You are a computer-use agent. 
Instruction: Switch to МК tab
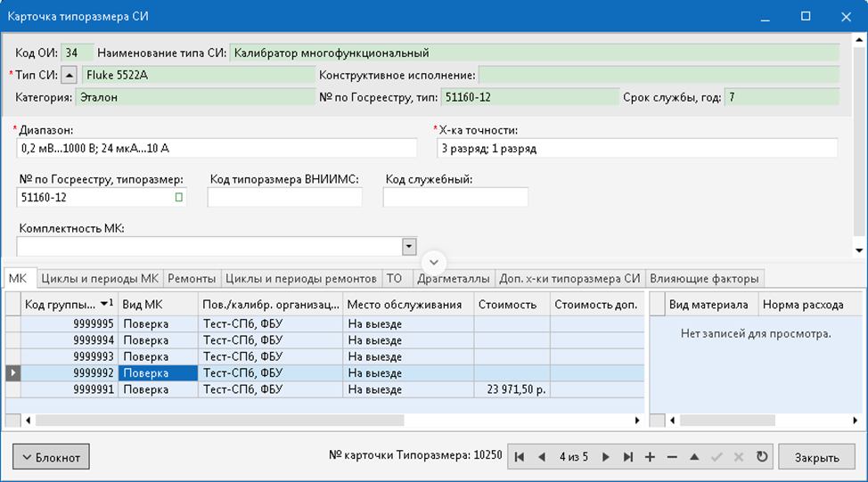pos(18,278)
